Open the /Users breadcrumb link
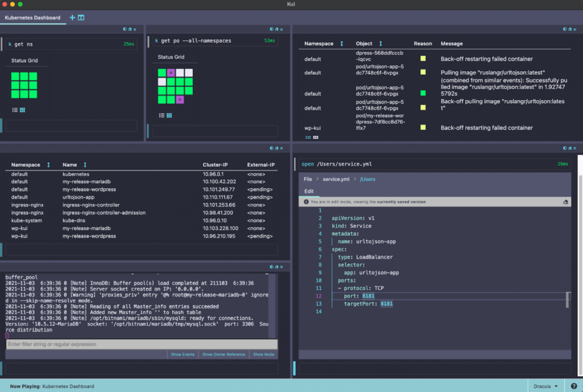The image size is (583, 392). 368,179
